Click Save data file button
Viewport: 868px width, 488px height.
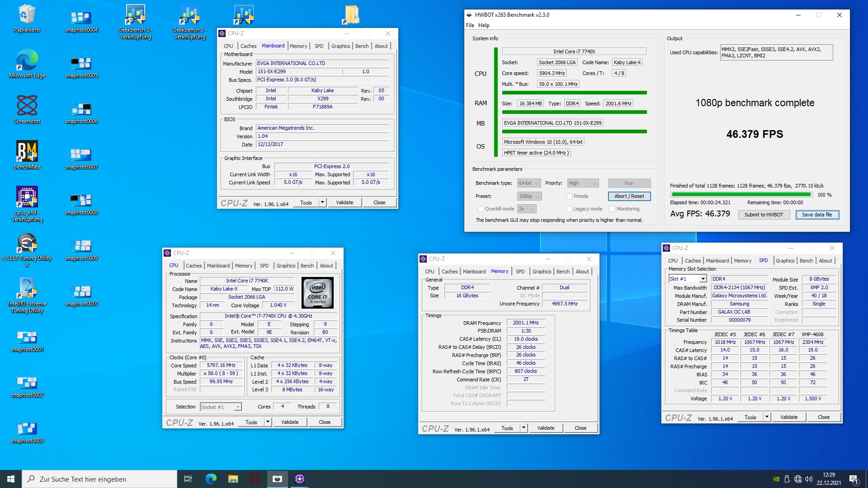pyautogui.click(x=817, y=215)
